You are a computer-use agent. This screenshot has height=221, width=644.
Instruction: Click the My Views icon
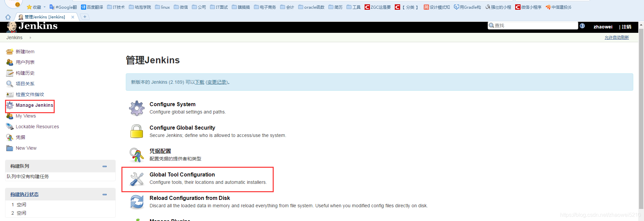[x=10, y=116]
